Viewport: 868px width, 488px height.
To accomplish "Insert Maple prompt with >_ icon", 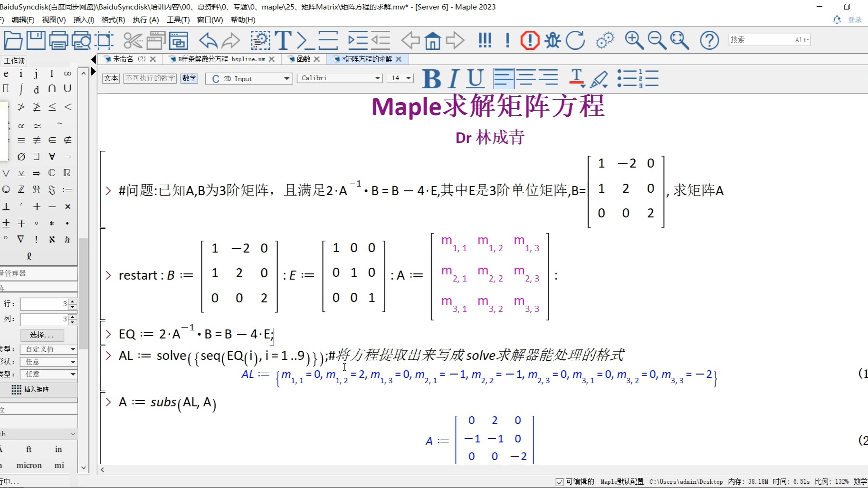I will [x=305, y=40].
